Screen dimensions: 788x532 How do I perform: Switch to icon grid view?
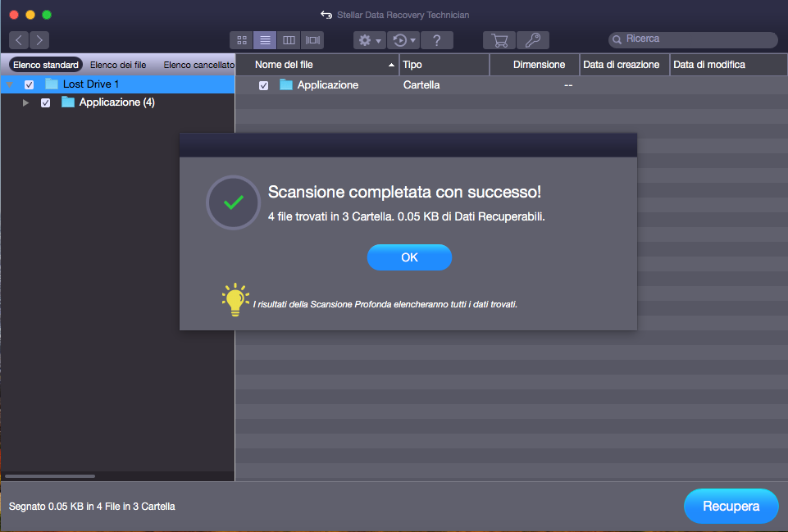point(241,39)
